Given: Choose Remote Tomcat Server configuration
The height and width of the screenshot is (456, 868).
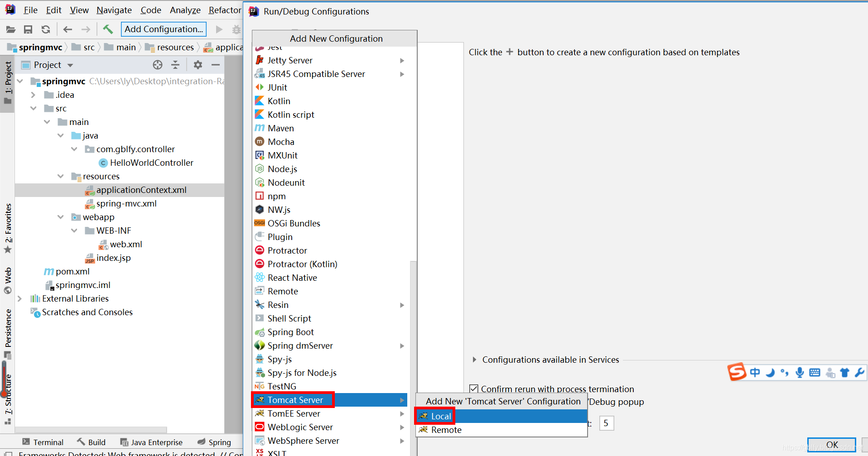Looking at the screenshot, I should [502, 430].
